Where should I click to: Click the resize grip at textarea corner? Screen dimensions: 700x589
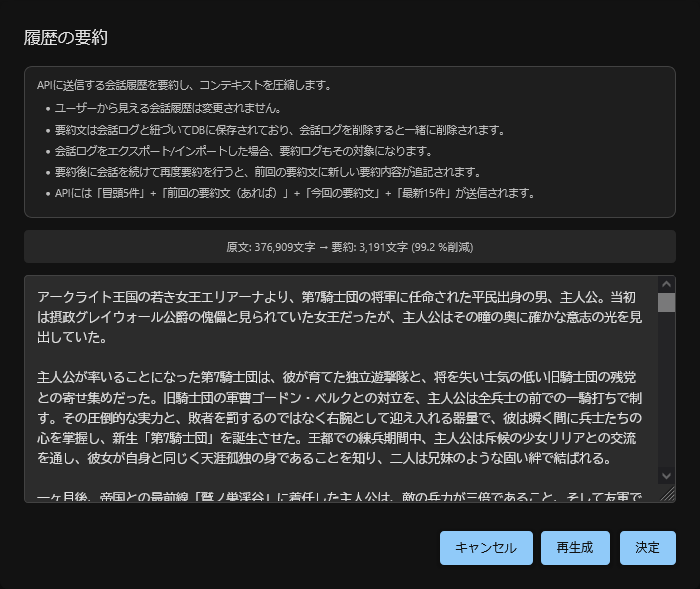pos(667,493)
